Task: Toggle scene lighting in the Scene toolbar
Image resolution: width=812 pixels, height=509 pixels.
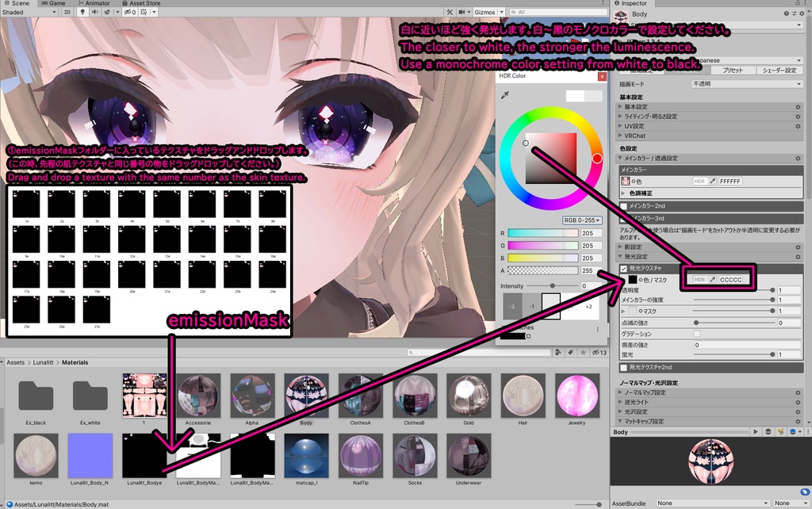Action: point(82,12)
